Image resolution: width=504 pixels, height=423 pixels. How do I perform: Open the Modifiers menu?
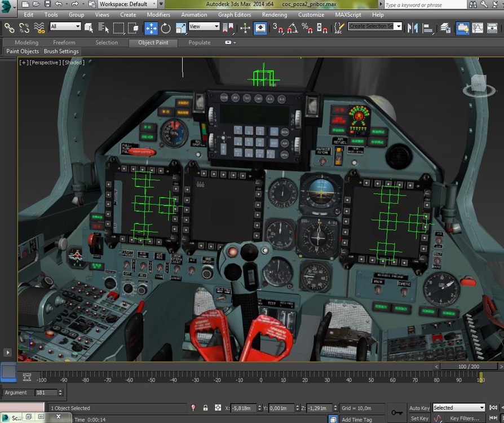pyautogui.click(x=158, y=15)
